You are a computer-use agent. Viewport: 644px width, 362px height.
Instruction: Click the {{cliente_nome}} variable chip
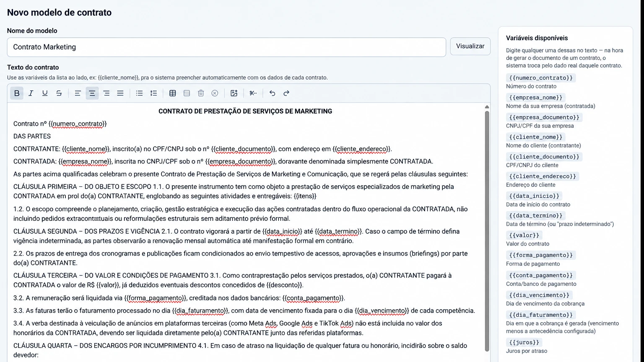click(x=535, y=137)
